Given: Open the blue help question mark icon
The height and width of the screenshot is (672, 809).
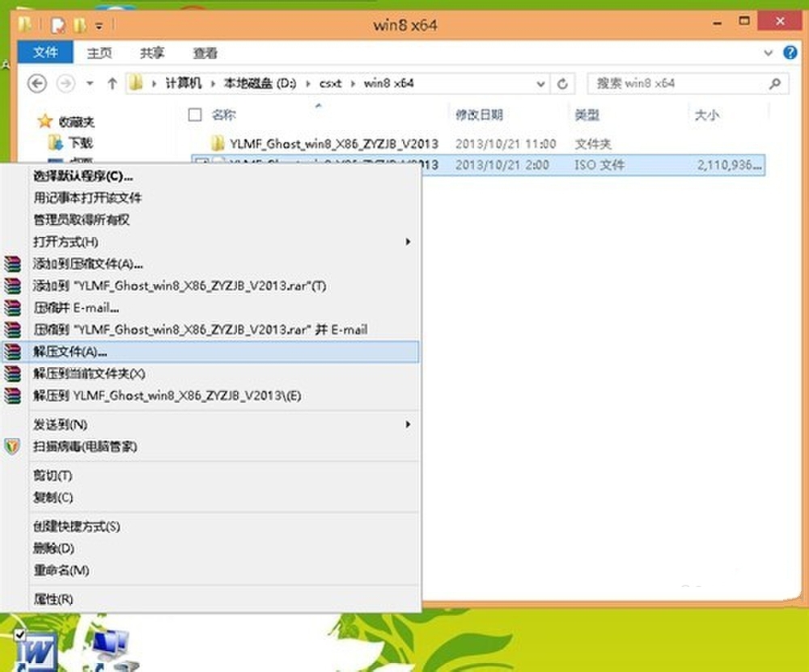Looking at the screenshot, I should tap(790, 53).
